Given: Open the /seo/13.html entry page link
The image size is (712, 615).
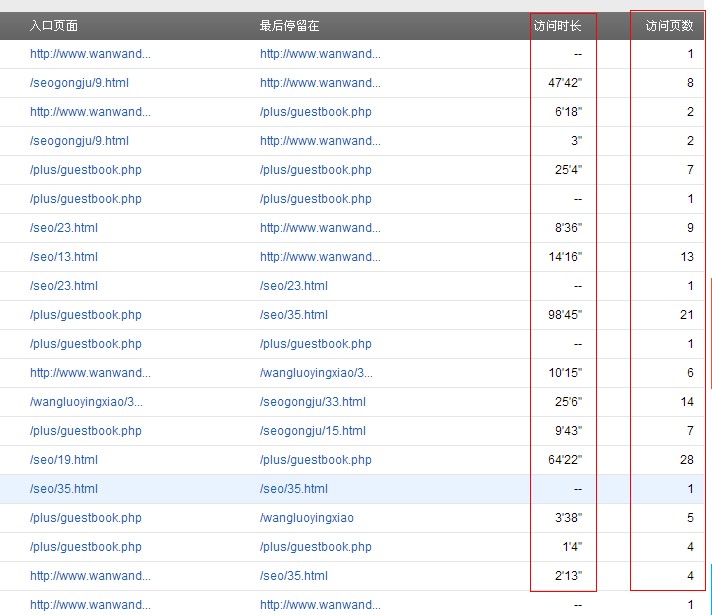Looking at the screenshot, I should tap(64, 257).
